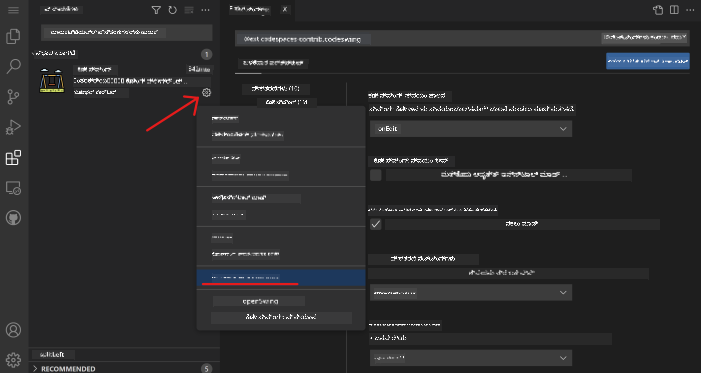701x373 pixels.
Task: Open the Explorer view in activity bar
Action: coord(13,37)
